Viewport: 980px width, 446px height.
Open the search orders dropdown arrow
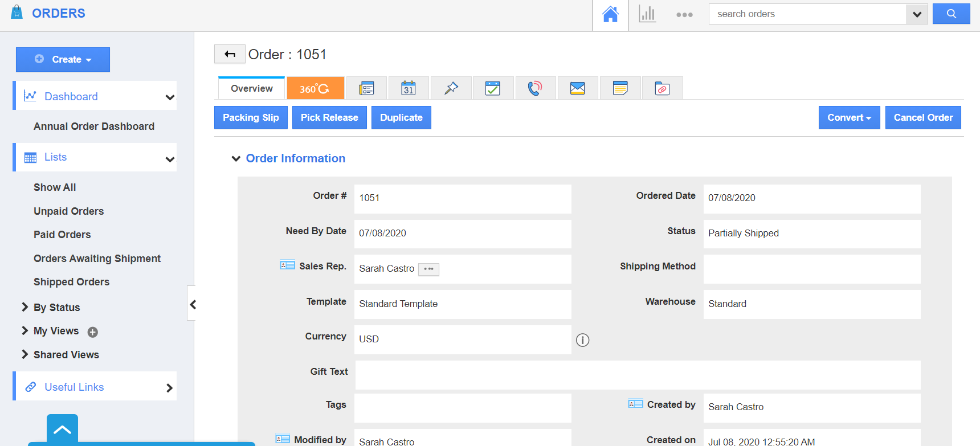point(917,14)
